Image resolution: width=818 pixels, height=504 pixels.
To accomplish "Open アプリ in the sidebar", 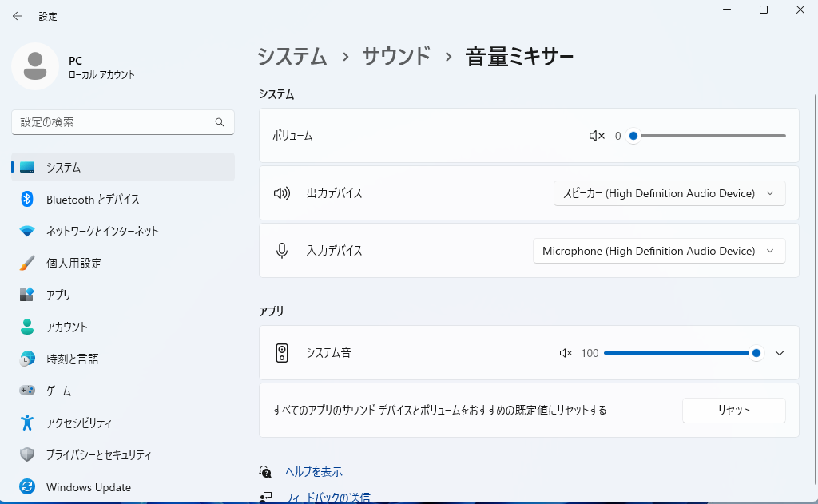I will [58, 296].
